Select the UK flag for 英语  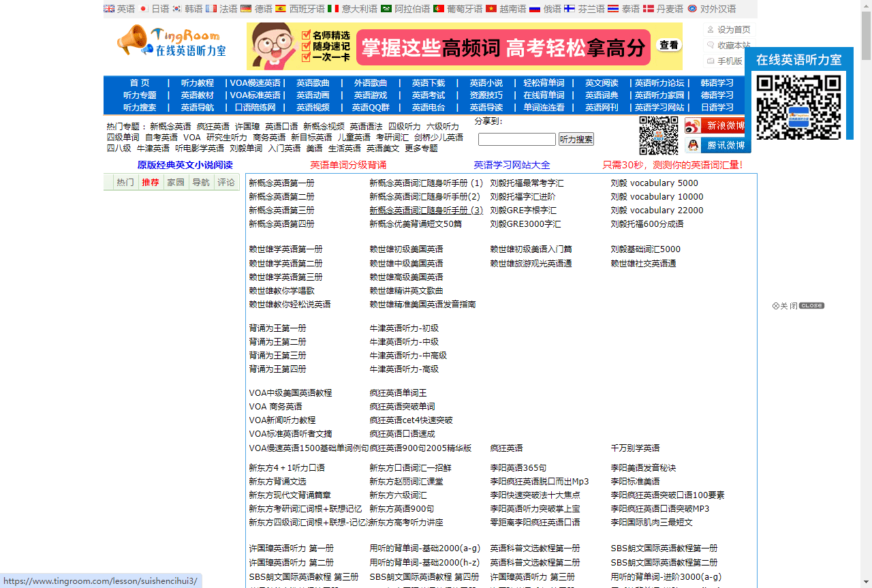(x=108, y=8)
